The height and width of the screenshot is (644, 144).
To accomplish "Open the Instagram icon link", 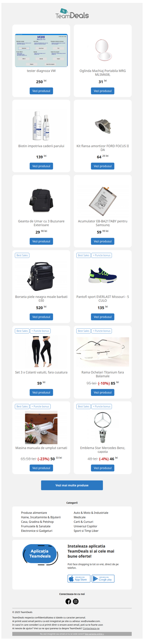I will tap(76, 601).
